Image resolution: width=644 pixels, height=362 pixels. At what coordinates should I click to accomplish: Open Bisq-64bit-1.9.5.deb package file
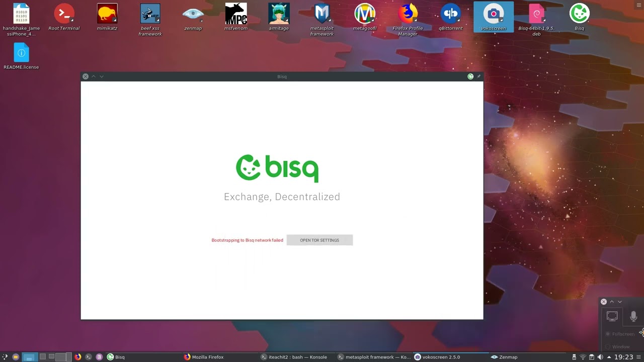(x=536, y=20)
